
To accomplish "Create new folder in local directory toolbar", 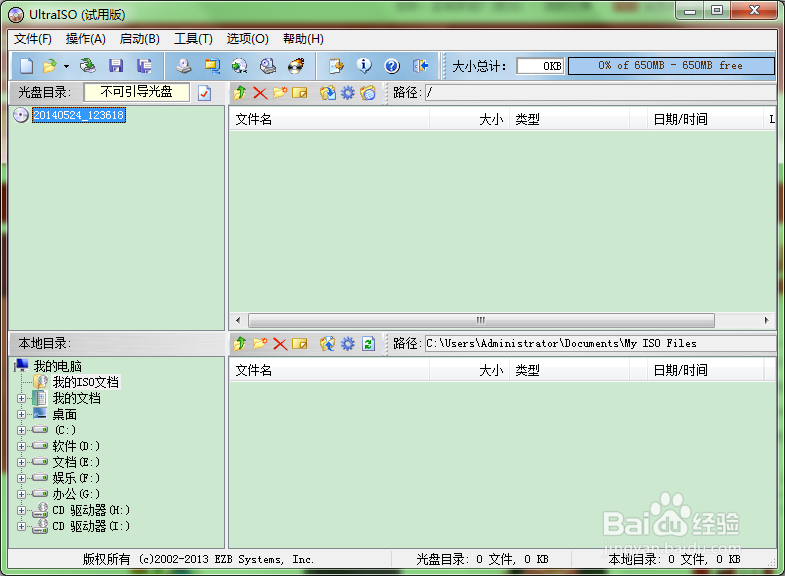I will point(260,343).
